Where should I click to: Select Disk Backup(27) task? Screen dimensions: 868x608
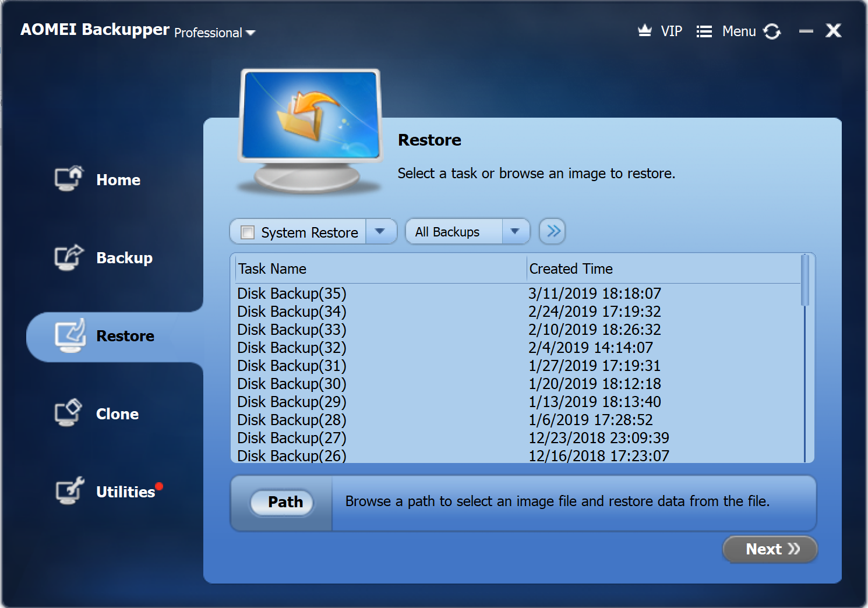tap(292, 438)
